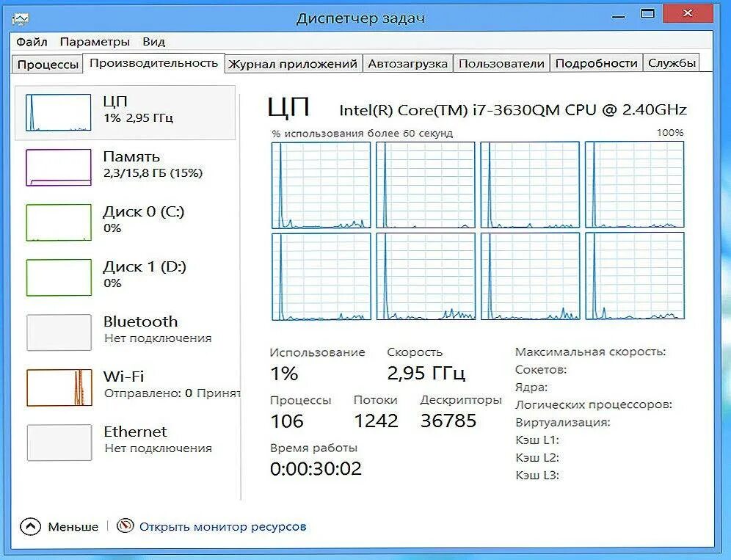731x560 pixels.
Task: Select the Wi-Fi Отправлено label
Action: 172,385
